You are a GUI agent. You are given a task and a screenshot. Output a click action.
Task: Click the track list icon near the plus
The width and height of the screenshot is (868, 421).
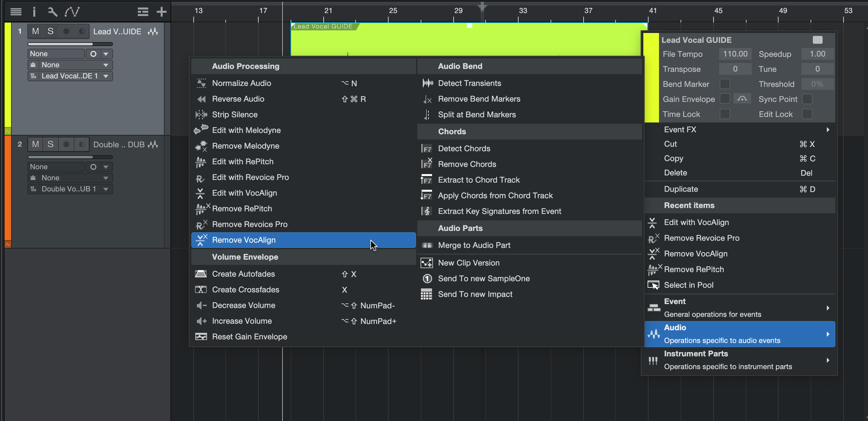pyautogui.click(x=142, y=11)
